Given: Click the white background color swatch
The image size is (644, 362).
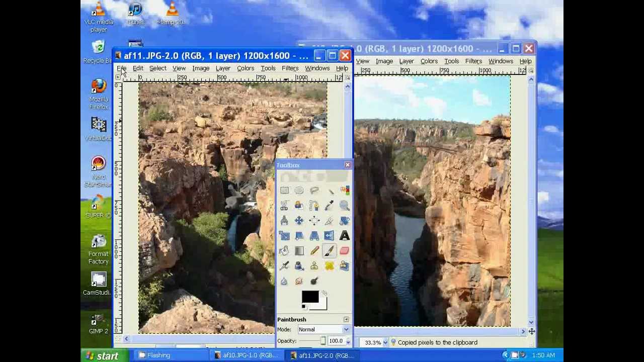Looking at the screenshot, I should click(x=323, y=305).
